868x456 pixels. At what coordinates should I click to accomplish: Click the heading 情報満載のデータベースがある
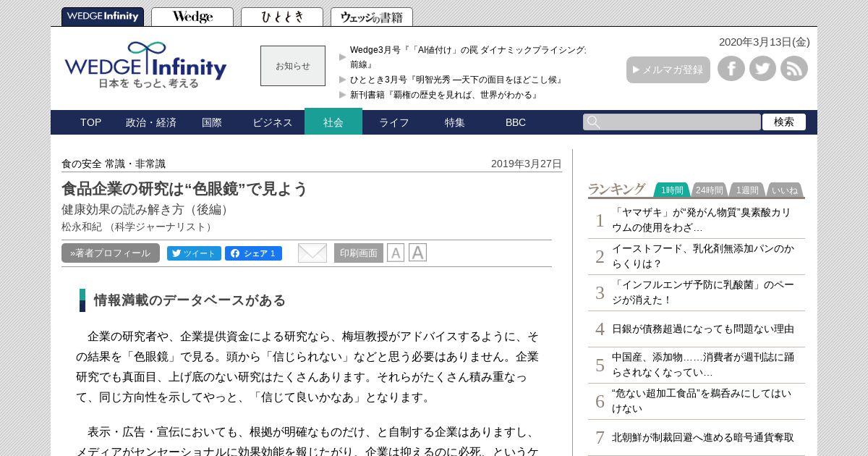(190, 300)
